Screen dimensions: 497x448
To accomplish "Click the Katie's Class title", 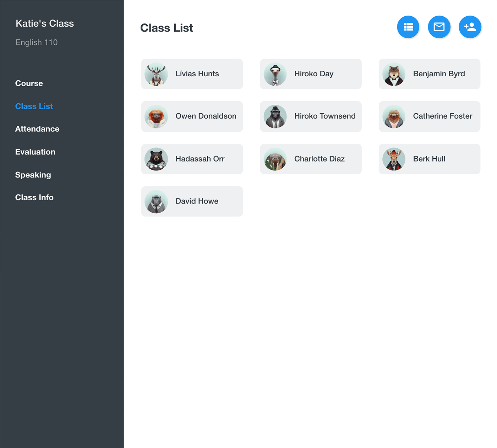I will [45, 23].
